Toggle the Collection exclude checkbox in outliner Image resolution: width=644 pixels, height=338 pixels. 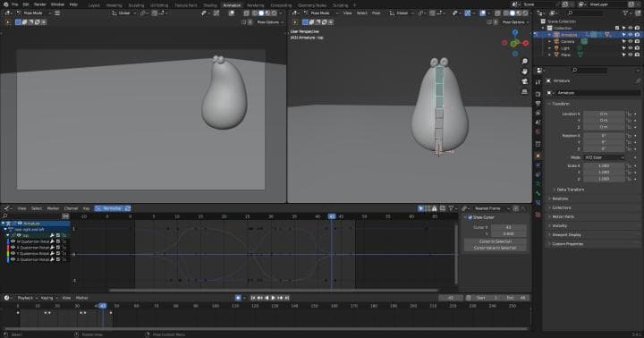pyautogui.click(x=617, y=28)
